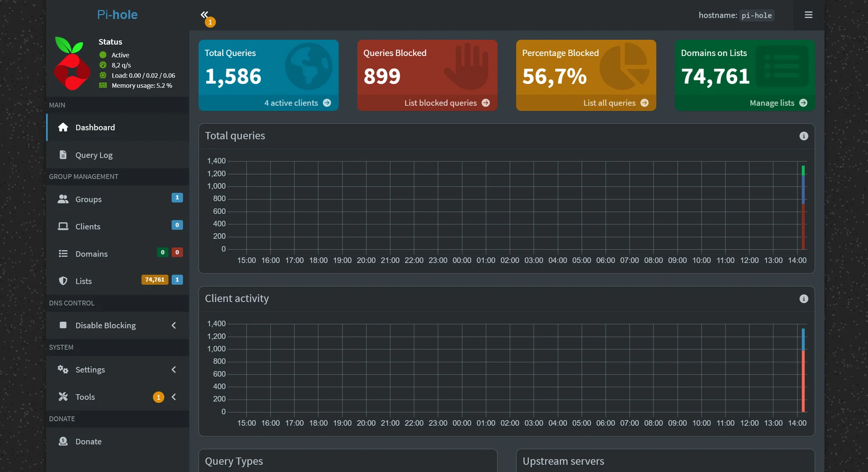The width and height of the screenshot is (868, 472).
Task: Click the Clients laptop icon
Action: point(63,226)
